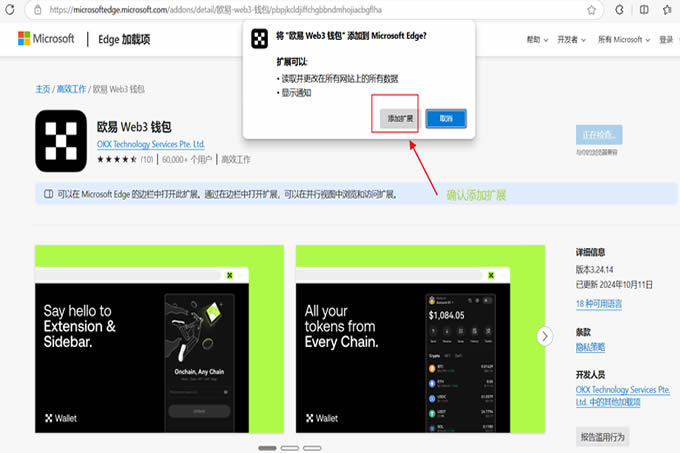Viewport: 680px width, 453px height.
Task: Go to 主页 breadcrumb
Action: pos(42,89)
